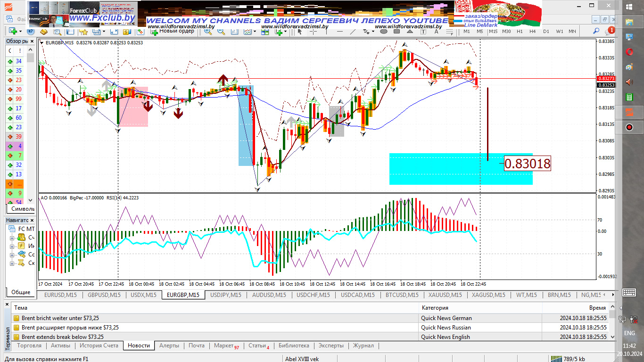Expand the fourth Navigator tree node

tap(12, 263)
